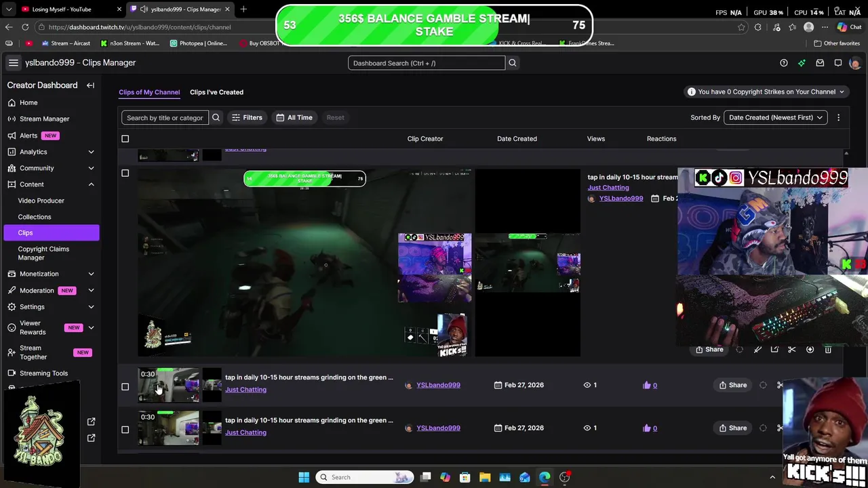Click Share in the bottom clip row

click(x=733, y=428)
